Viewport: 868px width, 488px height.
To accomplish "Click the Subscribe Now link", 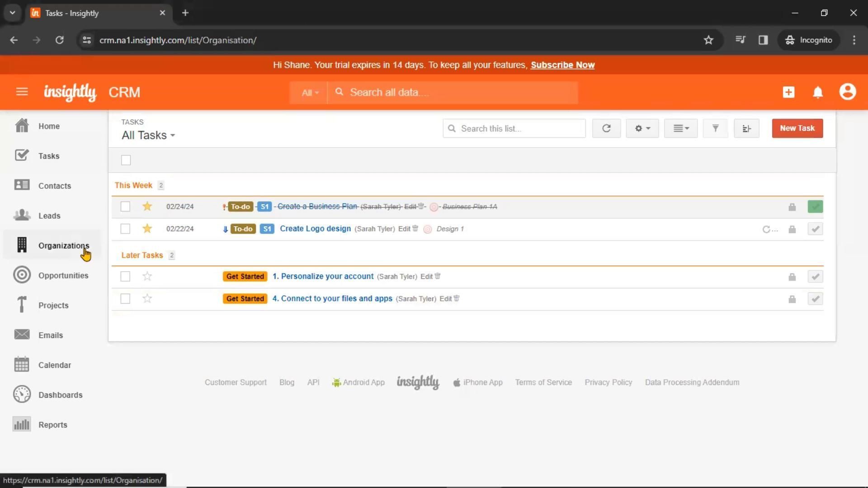I will click(562, 65).
